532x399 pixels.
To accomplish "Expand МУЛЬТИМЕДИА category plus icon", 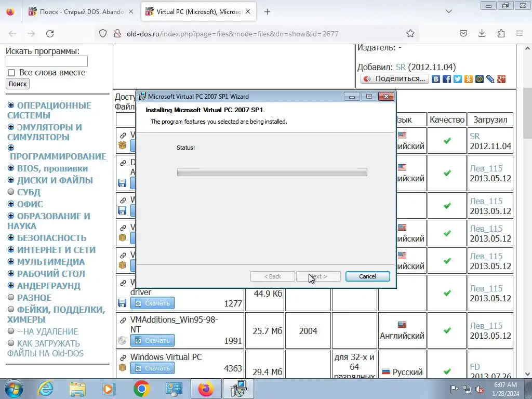I will [11, 262].
